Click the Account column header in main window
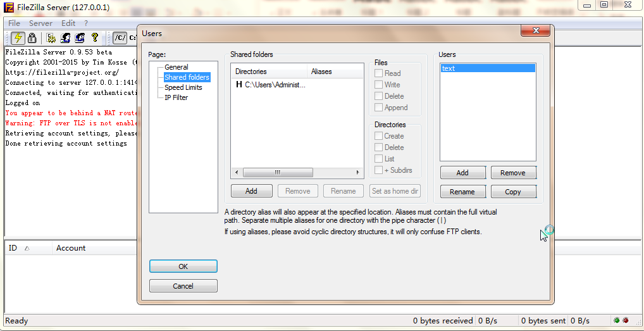Viewport: 644px width, 331px height. click(x=95, y=248)
